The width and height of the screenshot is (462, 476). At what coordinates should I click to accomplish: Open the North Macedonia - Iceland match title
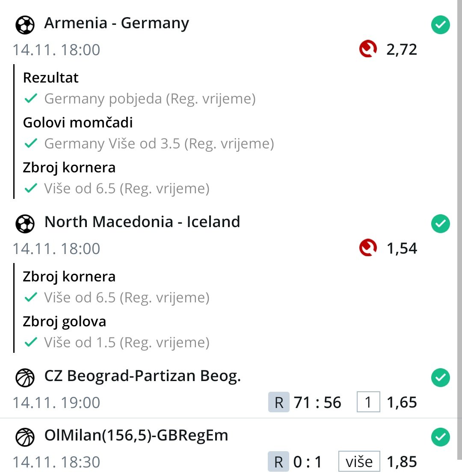[x=142, y=222]
